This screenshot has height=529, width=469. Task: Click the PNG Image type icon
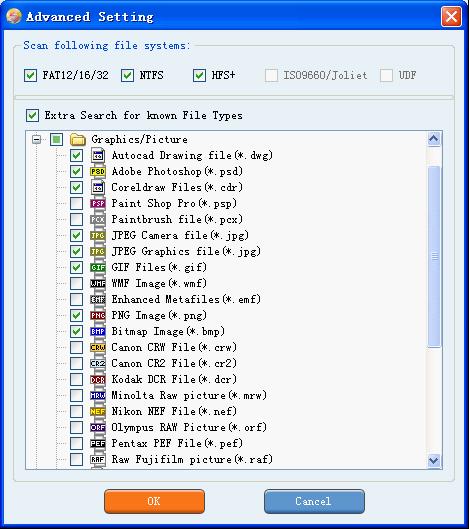click(x=98, y=315)
